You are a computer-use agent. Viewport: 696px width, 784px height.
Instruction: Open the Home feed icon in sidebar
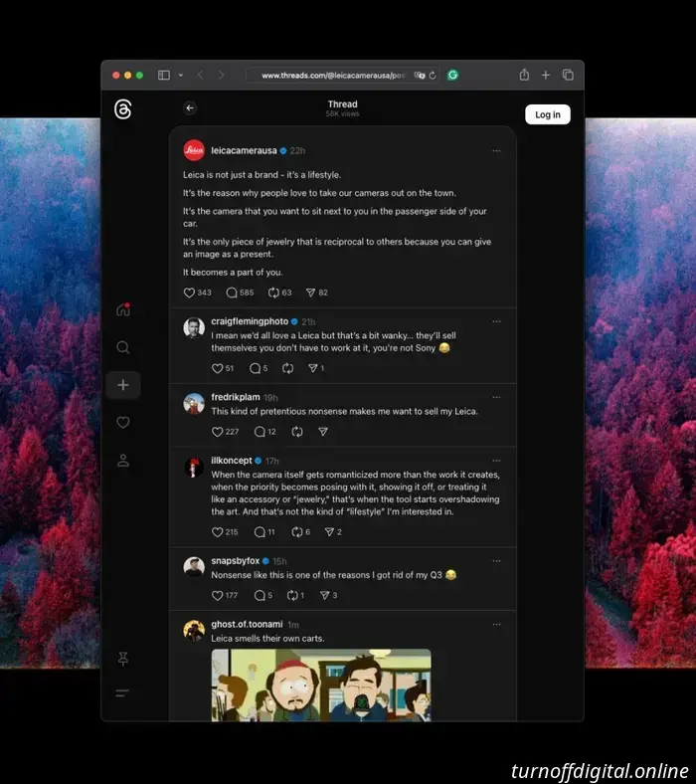pos(123,309)
